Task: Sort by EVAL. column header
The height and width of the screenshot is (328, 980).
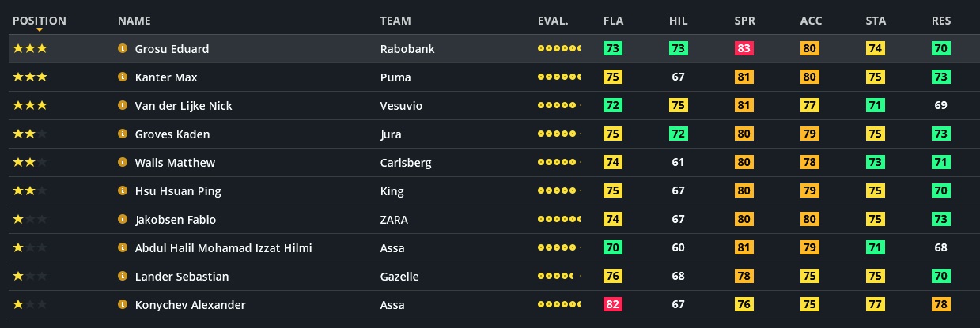Action: pyautogui.click(x=553, y=21)
